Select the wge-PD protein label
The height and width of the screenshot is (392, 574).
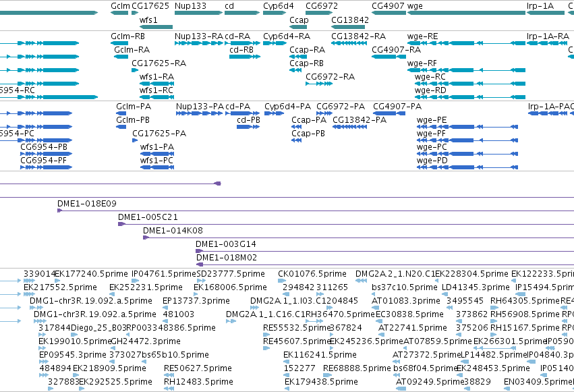point(432,161)
